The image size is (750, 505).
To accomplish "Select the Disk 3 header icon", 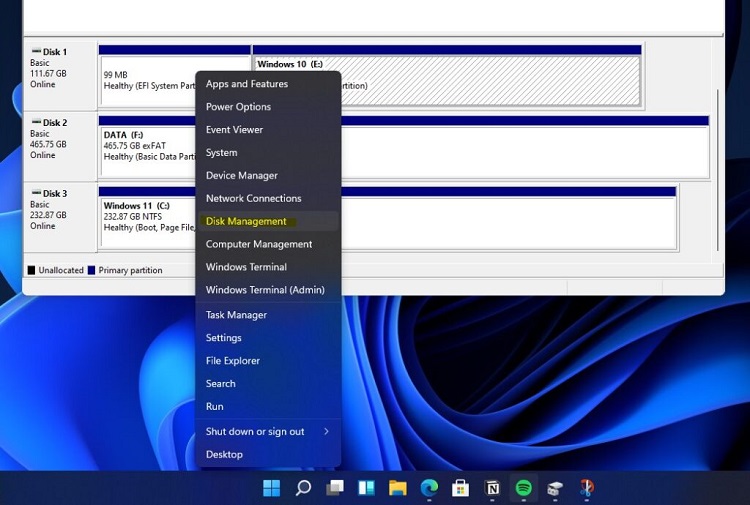I will (36, 192).
